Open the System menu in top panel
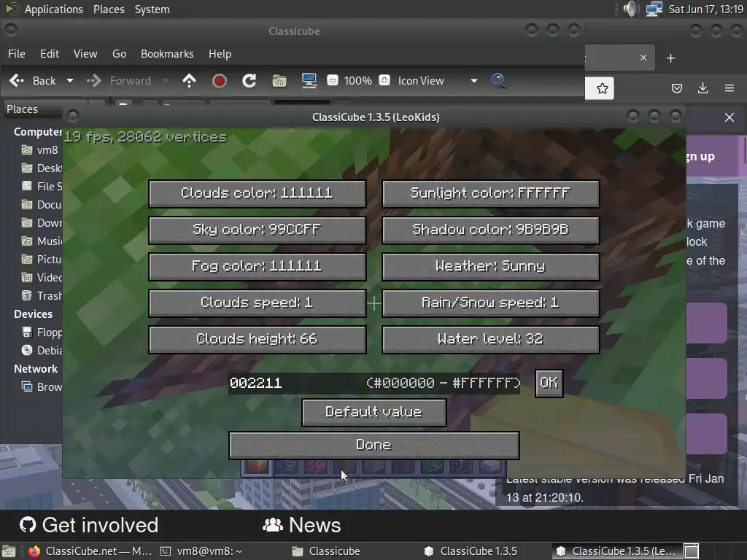747x560 pixels. pos(152,9)
